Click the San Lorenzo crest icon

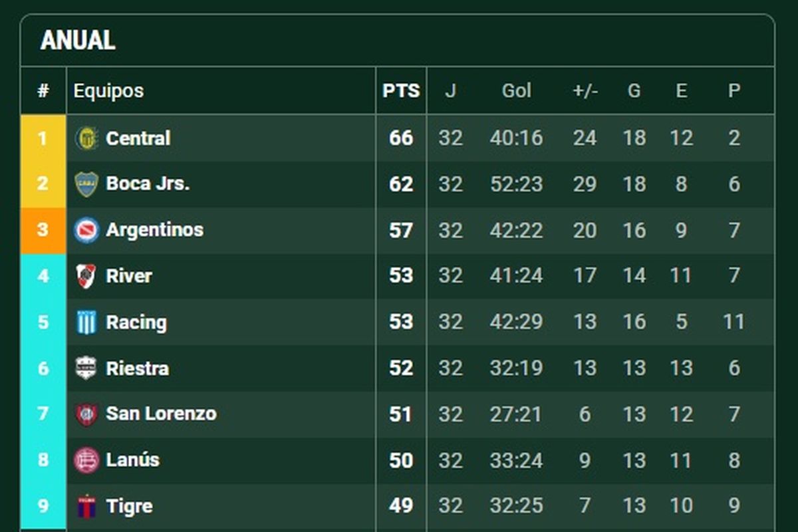pos(87,414)
